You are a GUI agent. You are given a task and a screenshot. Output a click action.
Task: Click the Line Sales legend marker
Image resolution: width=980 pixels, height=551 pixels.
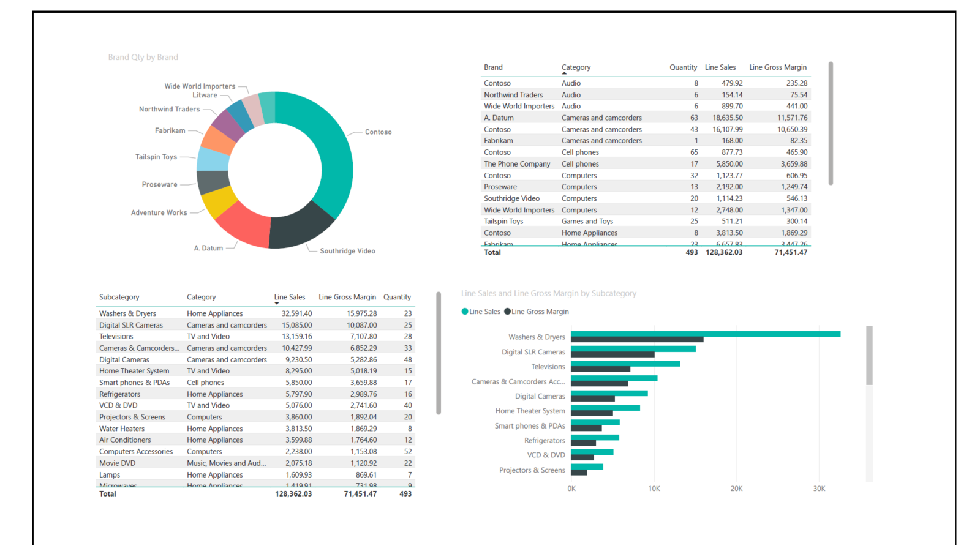coord(465,312)
